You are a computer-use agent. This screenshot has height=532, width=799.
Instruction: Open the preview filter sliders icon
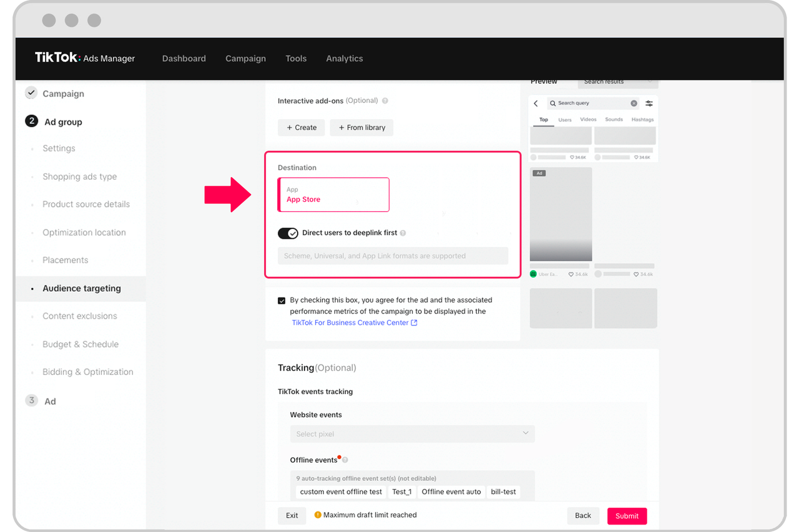pos(649,104)
